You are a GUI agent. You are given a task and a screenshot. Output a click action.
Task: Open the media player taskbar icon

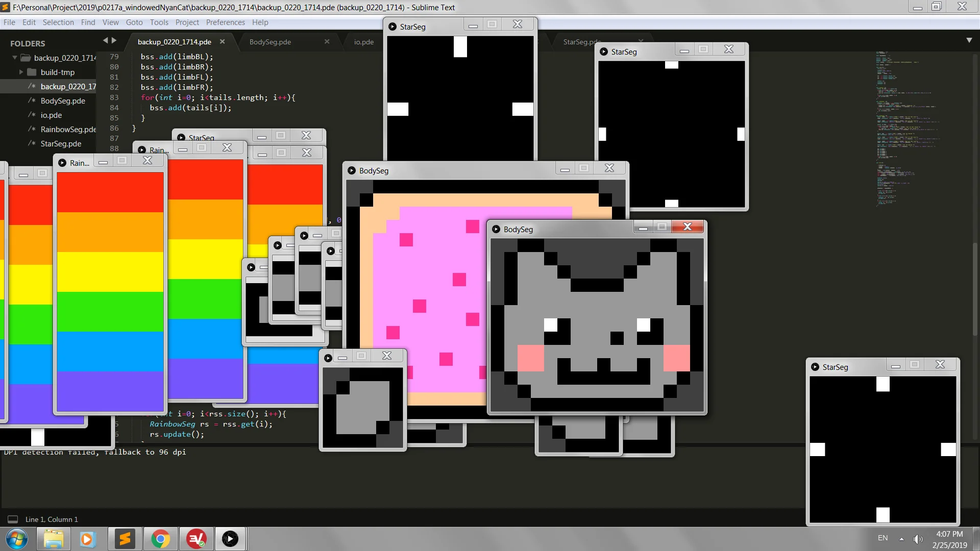tap(87, 539)
